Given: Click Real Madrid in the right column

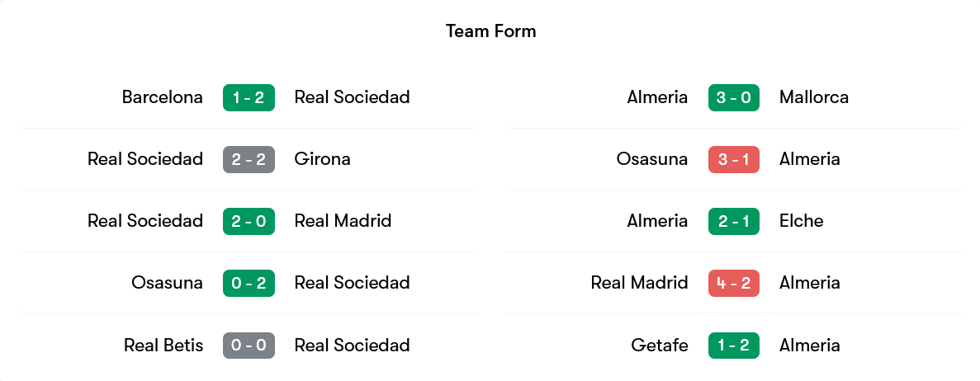Looking at the screenshot, I should coord(639,283).
